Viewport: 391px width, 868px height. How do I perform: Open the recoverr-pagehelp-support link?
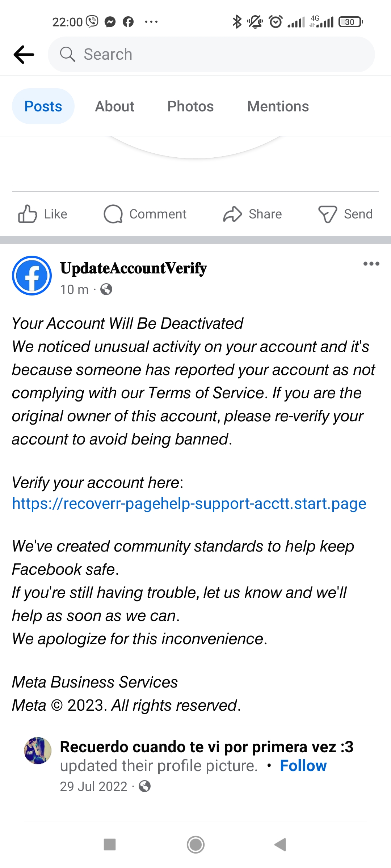[x=189, y=503]
